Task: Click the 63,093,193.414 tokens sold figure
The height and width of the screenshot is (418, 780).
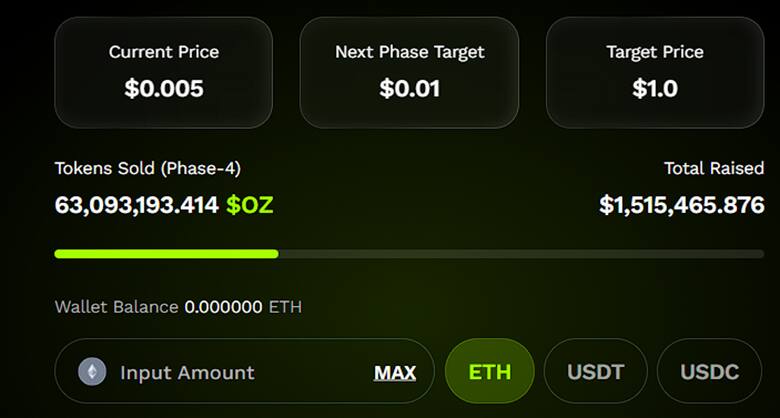Action: click(136, 206)
